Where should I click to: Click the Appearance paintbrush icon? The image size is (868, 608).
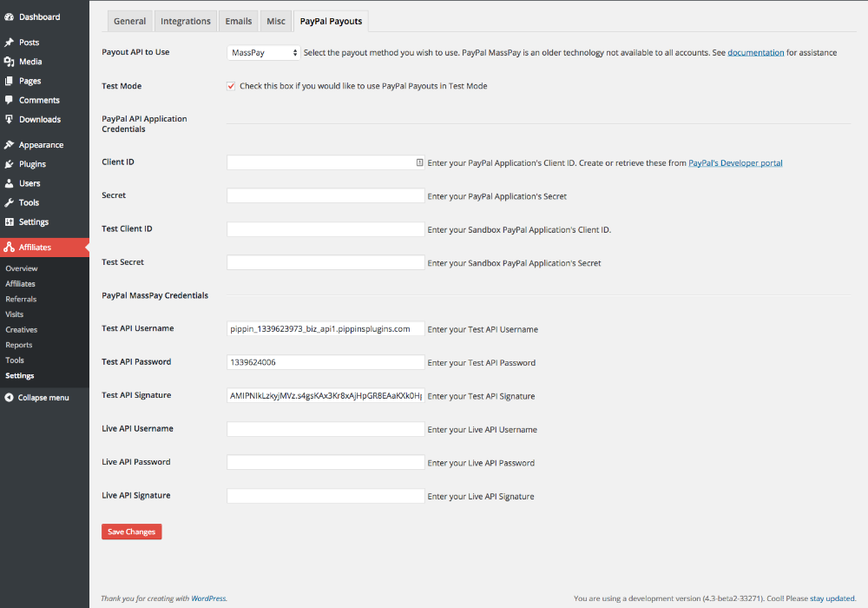(x=9, y=145)
